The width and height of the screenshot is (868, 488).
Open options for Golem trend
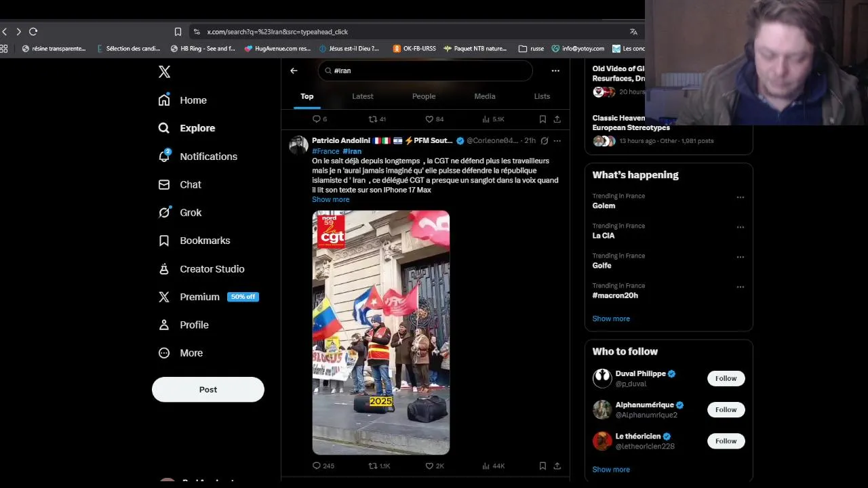point(741,197)
